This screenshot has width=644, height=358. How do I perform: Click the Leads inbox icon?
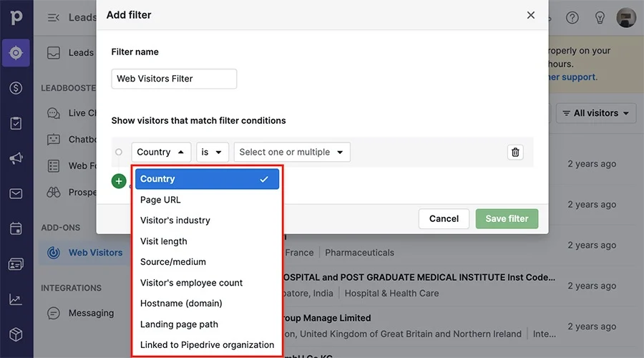click(54, 52)
